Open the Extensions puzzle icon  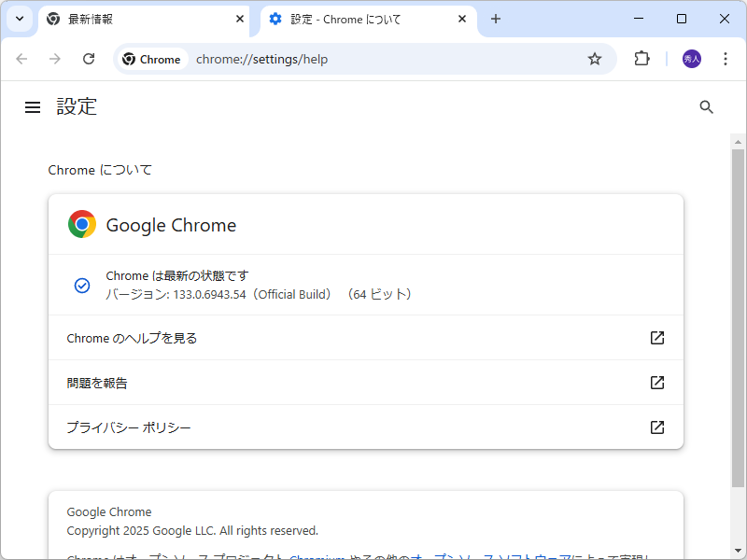click(641, 58)
